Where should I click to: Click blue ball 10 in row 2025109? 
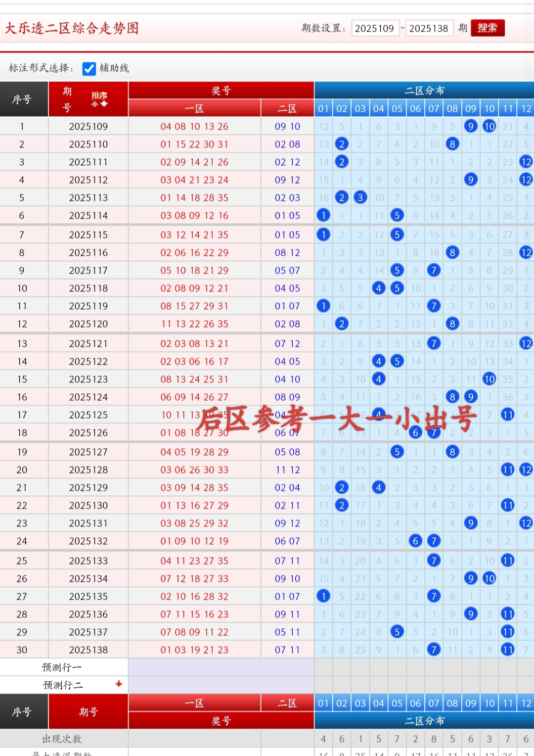coord(489,126)
